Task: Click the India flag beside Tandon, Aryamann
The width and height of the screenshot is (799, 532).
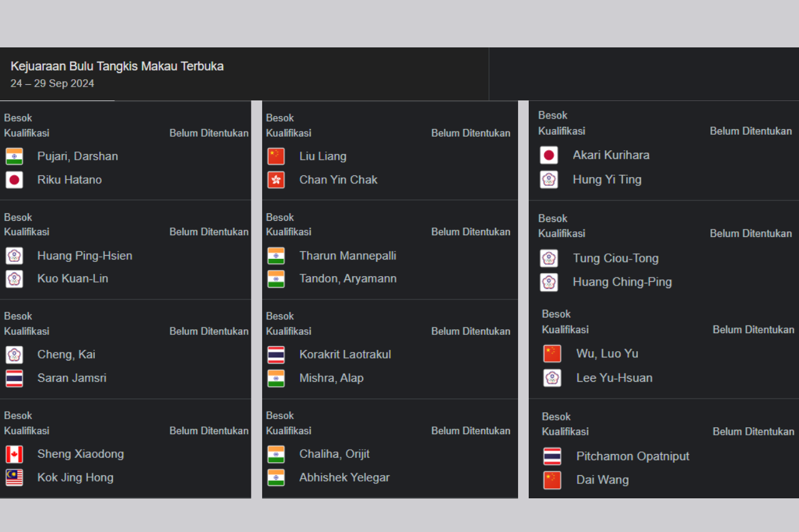Action: click(x=276, y=279)
